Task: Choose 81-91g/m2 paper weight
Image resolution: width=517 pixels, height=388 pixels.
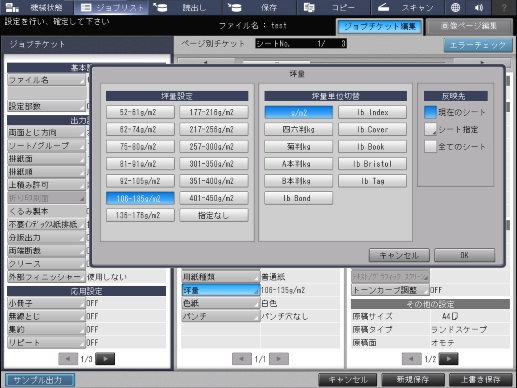Action: coord(140,164)
